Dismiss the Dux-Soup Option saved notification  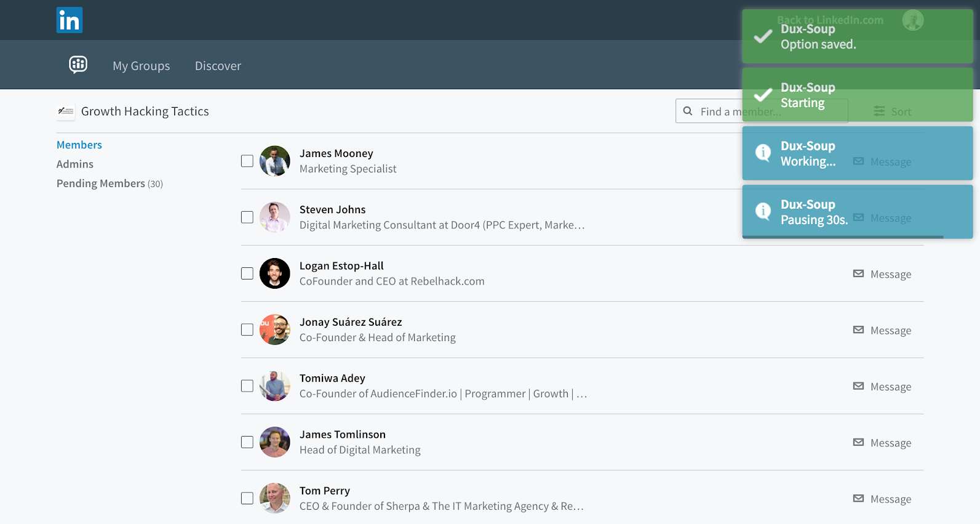pyautogui.click(x=858, y=36)
